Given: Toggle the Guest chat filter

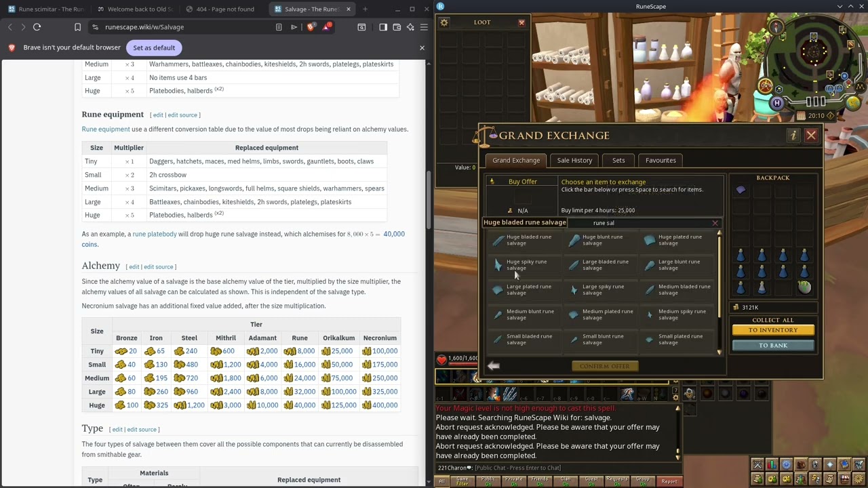Looking at the screenshot, I should click(591, 481).
